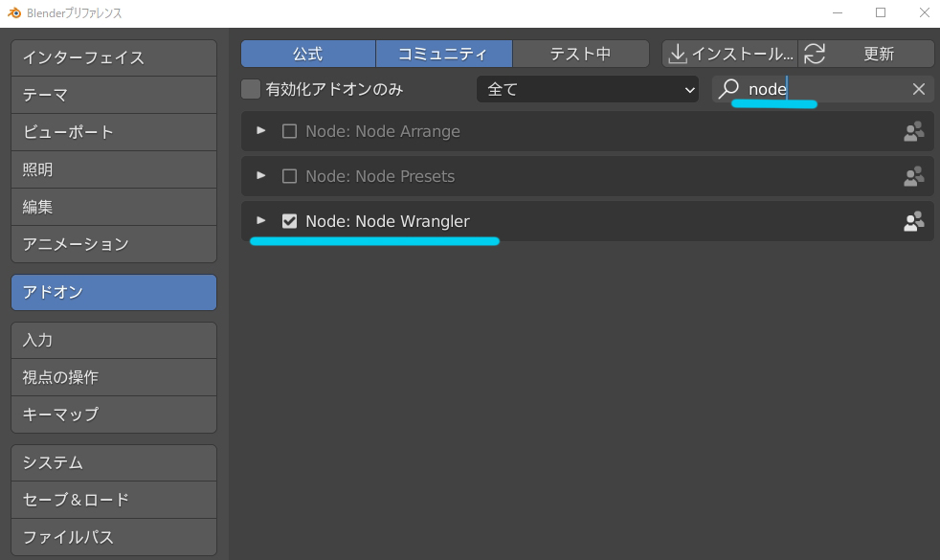Viewport: 940px width, 560px height.
Task: Click community icon on Node Wrangler row
Action: (x=913, y=221)
